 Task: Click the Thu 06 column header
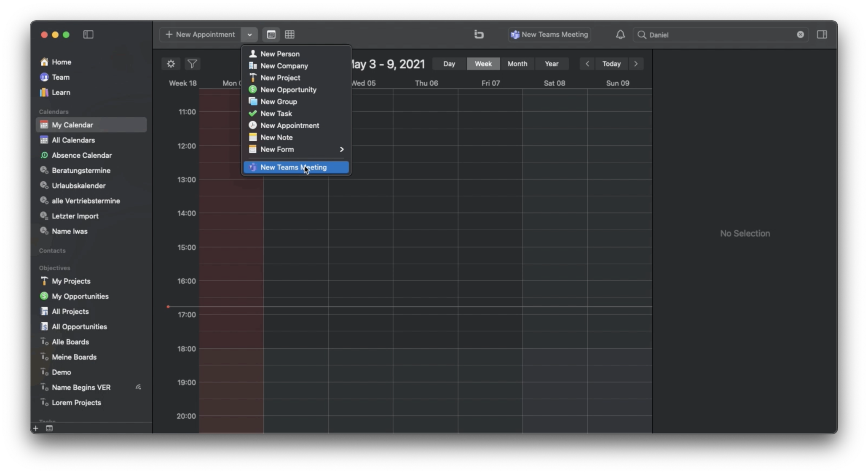coord(426,83)
